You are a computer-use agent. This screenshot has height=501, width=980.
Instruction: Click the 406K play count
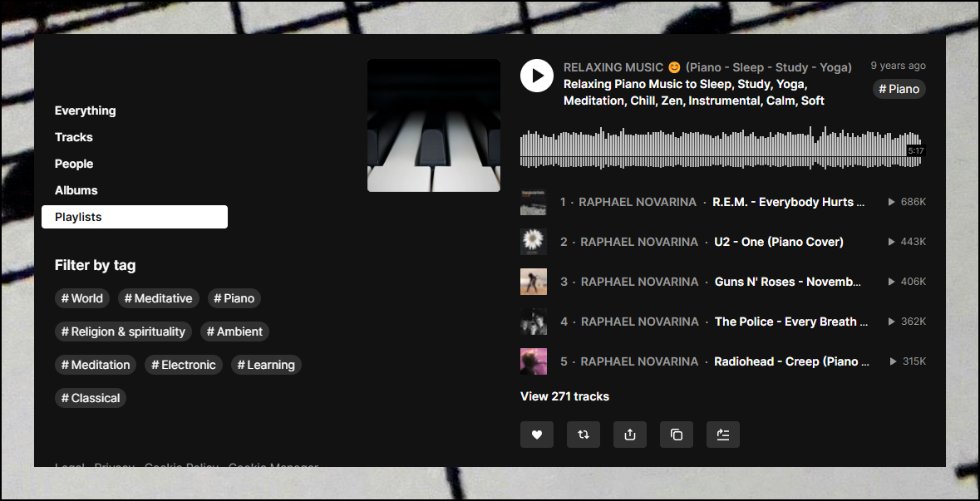click(907, 282)
